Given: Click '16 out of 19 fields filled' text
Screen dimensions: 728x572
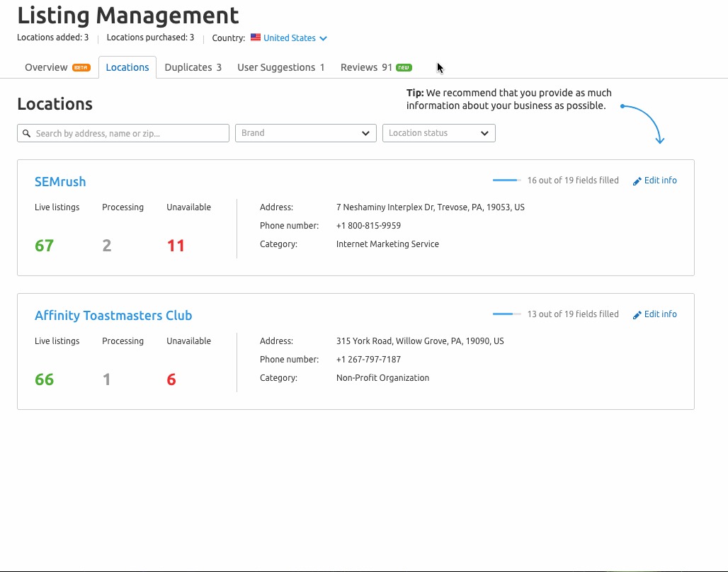Looking at the screenshot, I should click(x=573, y=180).
